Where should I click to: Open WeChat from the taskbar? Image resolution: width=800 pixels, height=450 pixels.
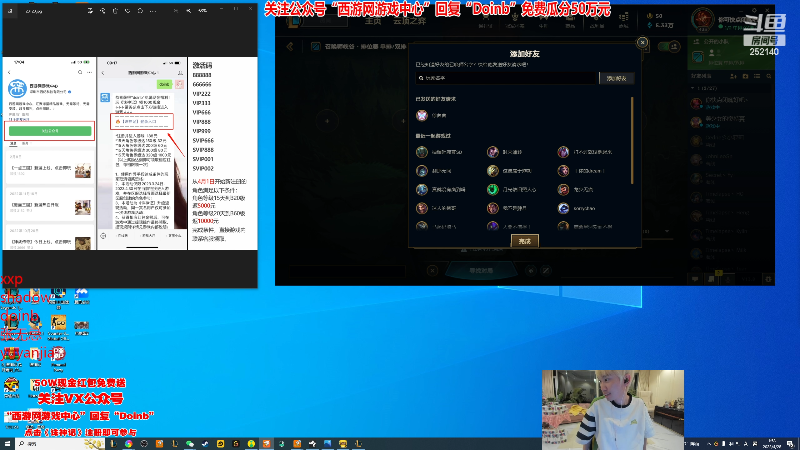[190, 444]
